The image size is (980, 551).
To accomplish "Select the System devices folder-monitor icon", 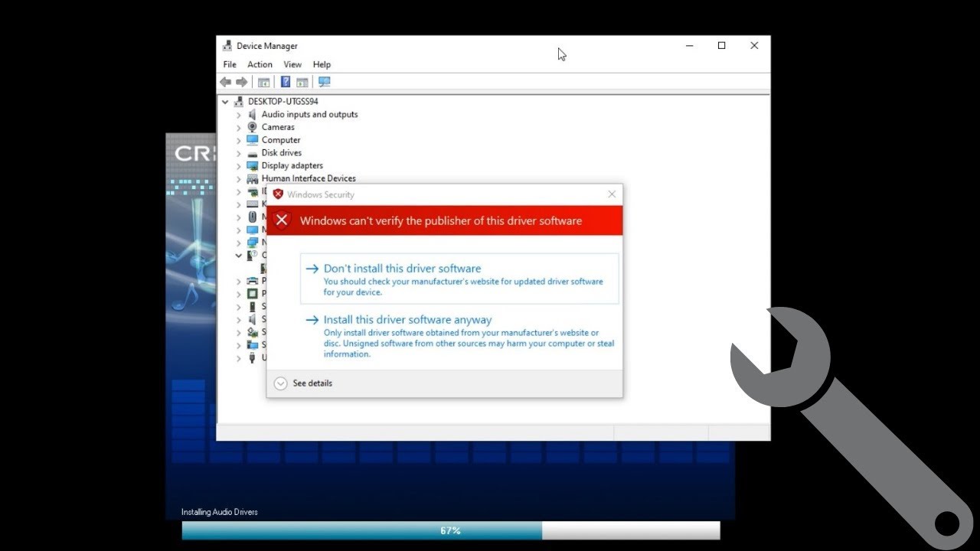I will 252,345.
